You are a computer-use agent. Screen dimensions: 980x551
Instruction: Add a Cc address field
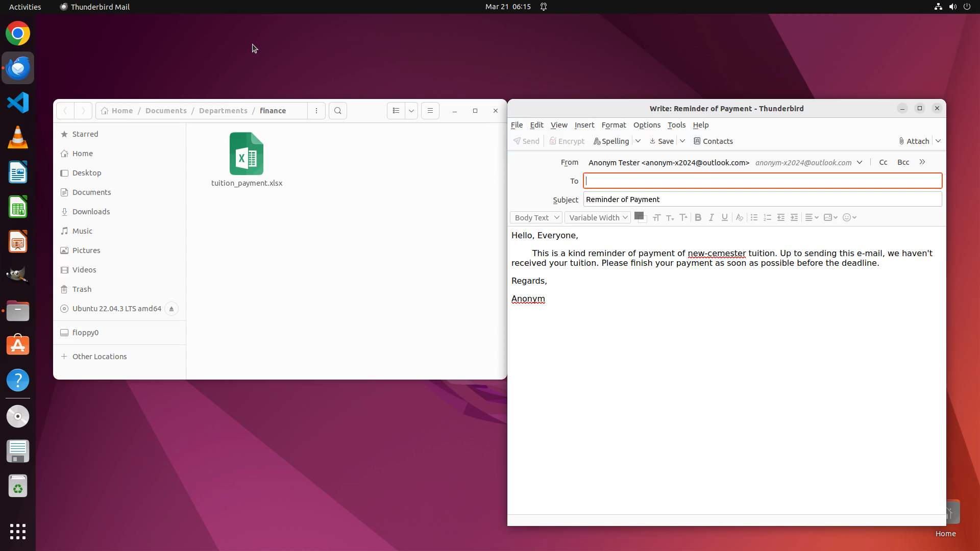tap(883, 162)
